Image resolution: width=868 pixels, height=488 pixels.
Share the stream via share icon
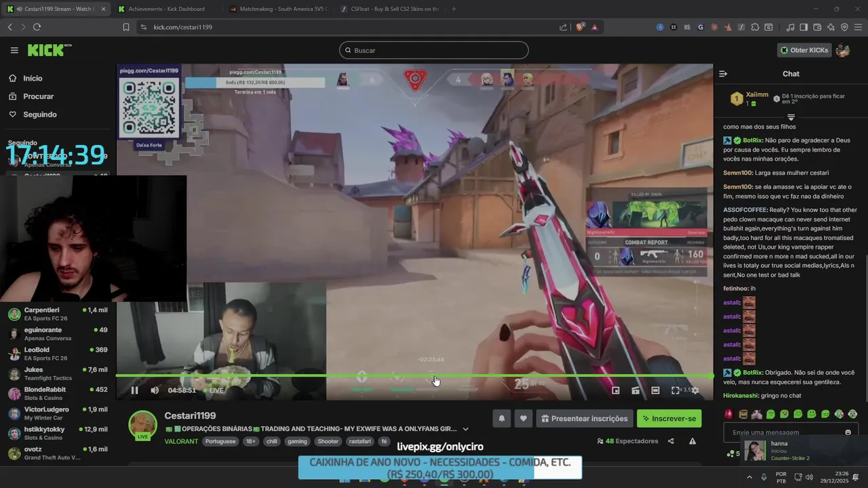[671, 441]
